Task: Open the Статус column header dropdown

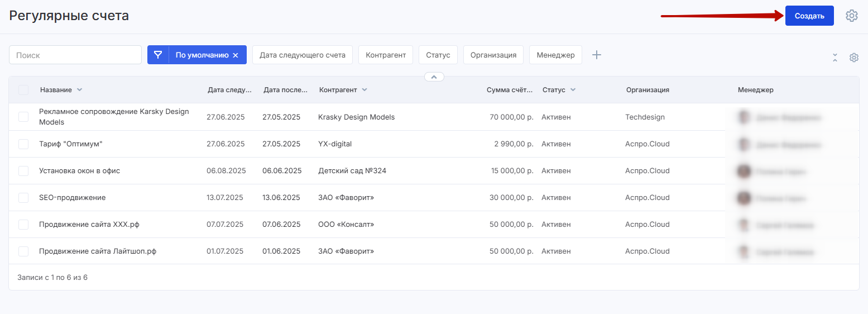Action: click(x=573, y=90)
